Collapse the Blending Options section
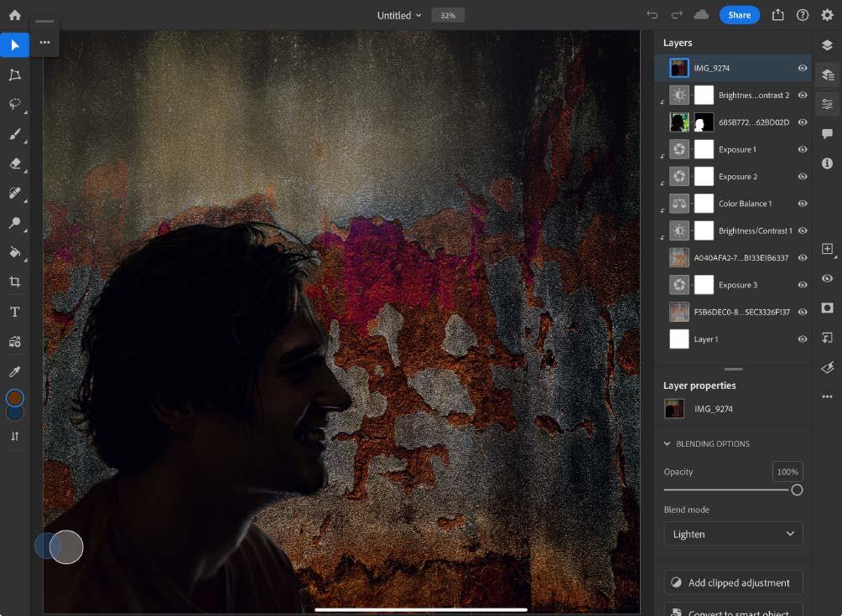Viewport: 842px width, 616px height. [x=667, y=443]
